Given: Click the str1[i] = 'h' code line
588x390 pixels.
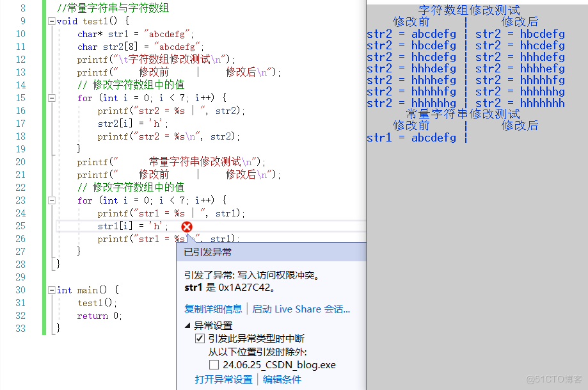Looking at the screenshot, I should click(x=133, y=226).
